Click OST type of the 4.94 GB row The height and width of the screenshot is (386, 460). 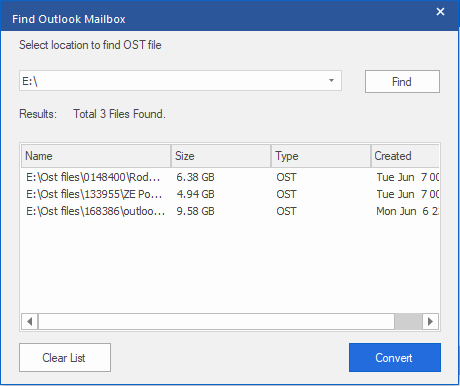286,194
